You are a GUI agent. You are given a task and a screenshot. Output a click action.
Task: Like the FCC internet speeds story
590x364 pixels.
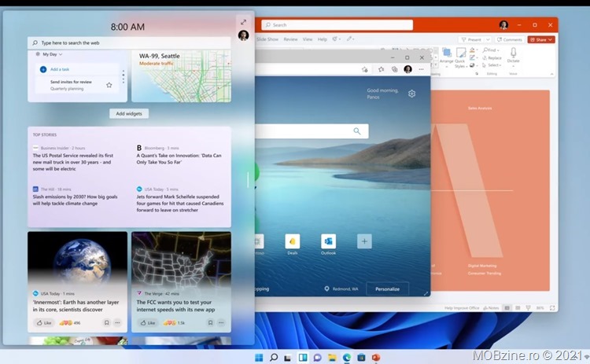pyautogui.click(x=148, y=322)
